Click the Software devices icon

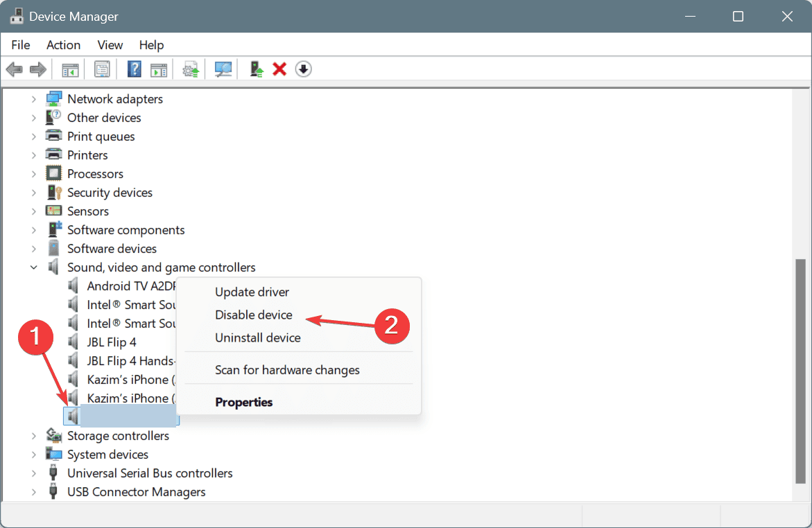click(x=53, y=249)
